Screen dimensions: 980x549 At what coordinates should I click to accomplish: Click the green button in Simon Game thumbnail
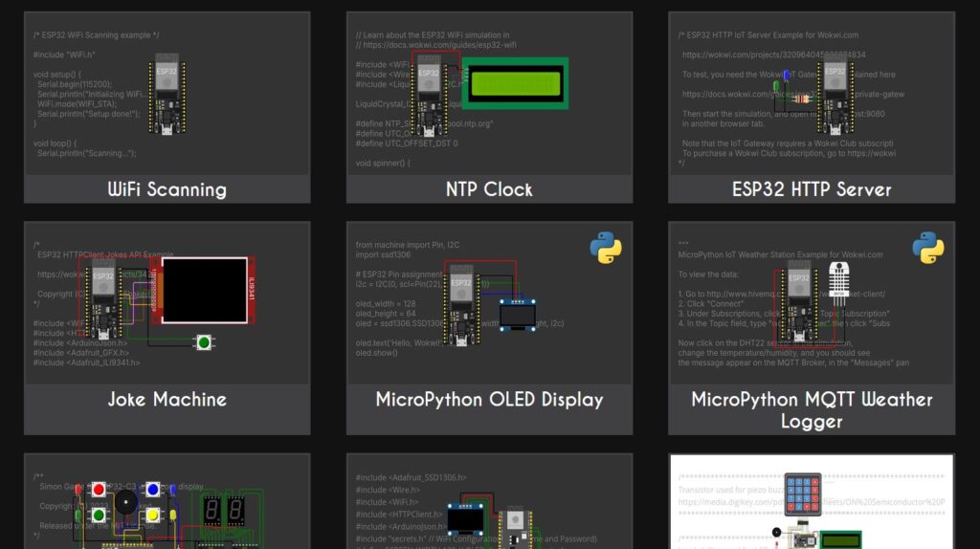pos(99,516)
